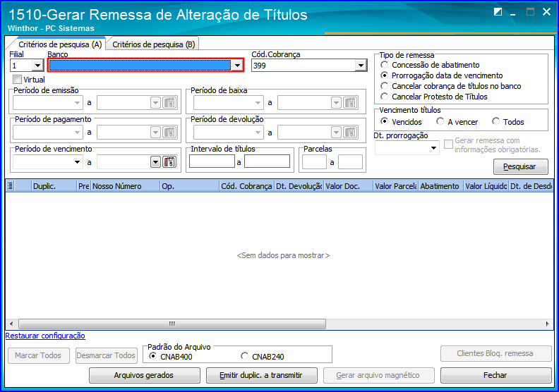Choose Todos radio button
The image size is (559, 392).
point(496,121)
